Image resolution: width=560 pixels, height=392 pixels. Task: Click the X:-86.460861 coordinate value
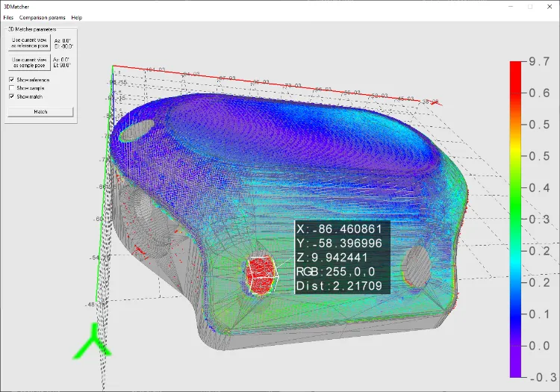[339, 229]
